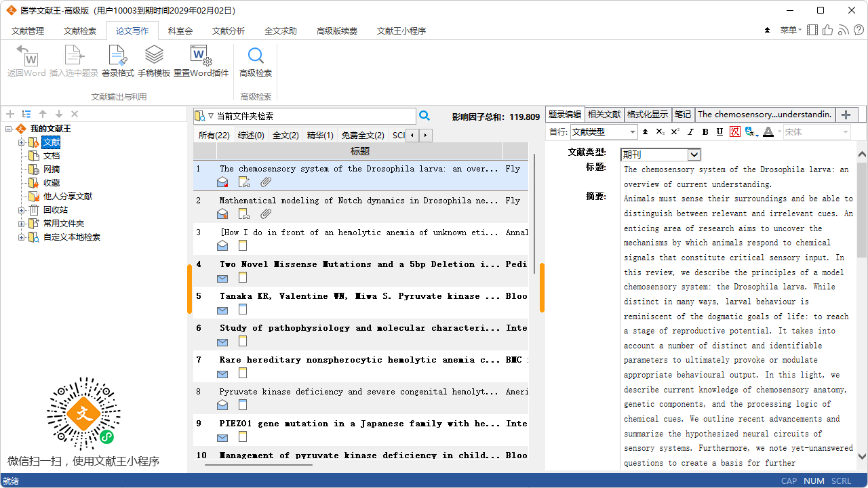Open the 文献分析 ribbon tab
This screenshot has width=868, height=488.
pyautogui.click(x=229, y=31)
